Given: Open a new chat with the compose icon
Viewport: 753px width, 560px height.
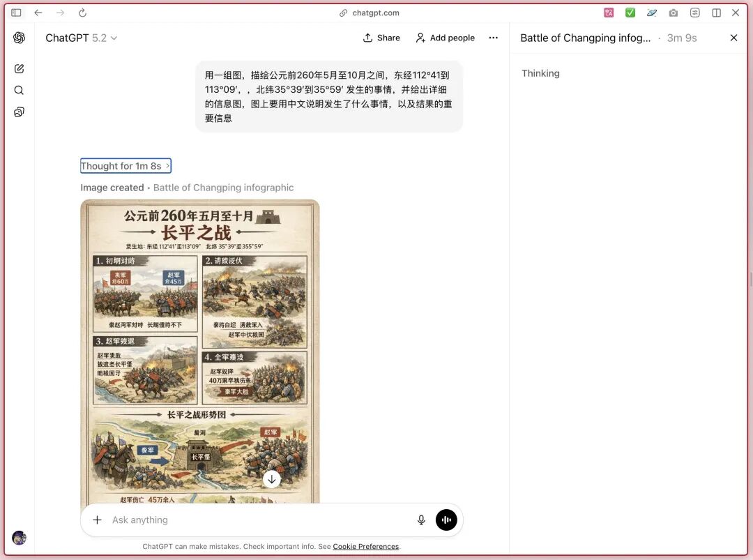Looking at the screenshot, I should pyautogui.click(x=19, y=68).
